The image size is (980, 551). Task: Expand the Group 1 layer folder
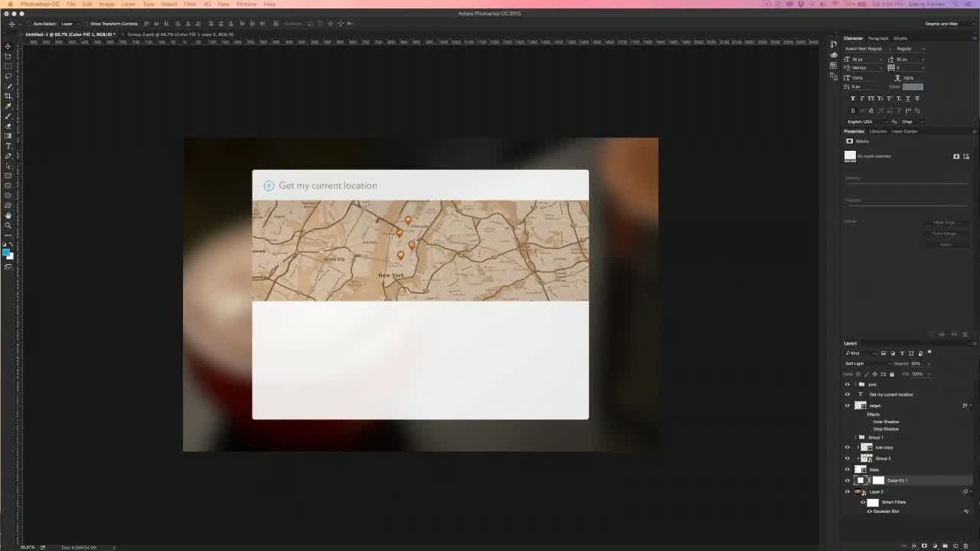coord(857,437)
